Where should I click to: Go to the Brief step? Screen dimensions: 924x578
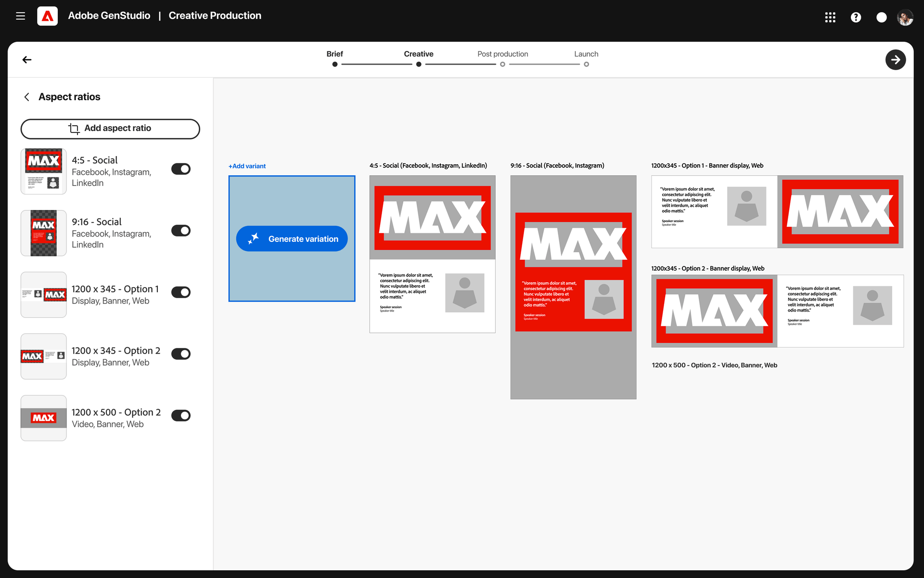click(x=334, y=54)
